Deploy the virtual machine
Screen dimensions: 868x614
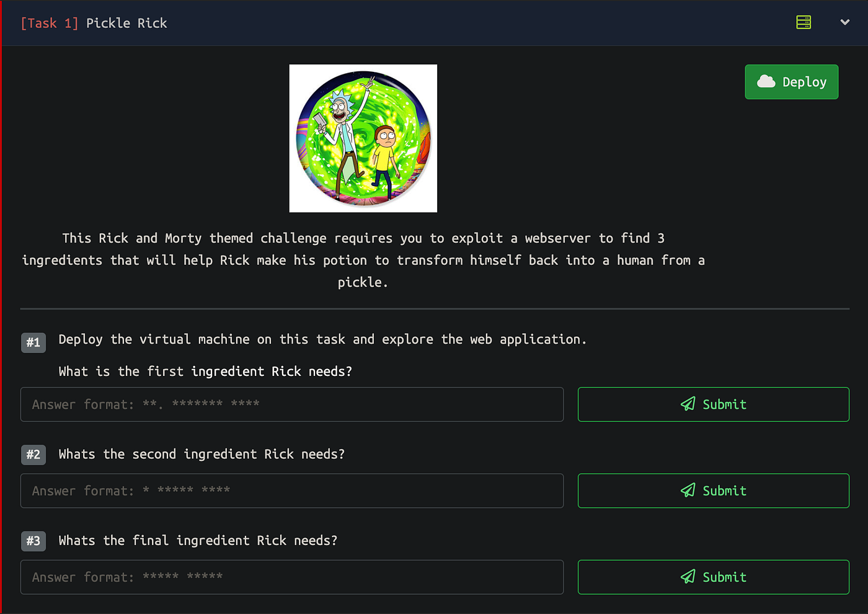click(x=791, y=82)
